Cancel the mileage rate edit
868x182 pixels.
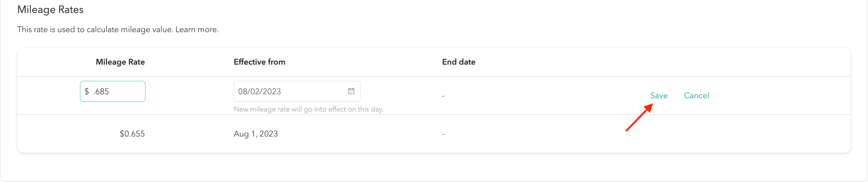click(x=696, y=96)
